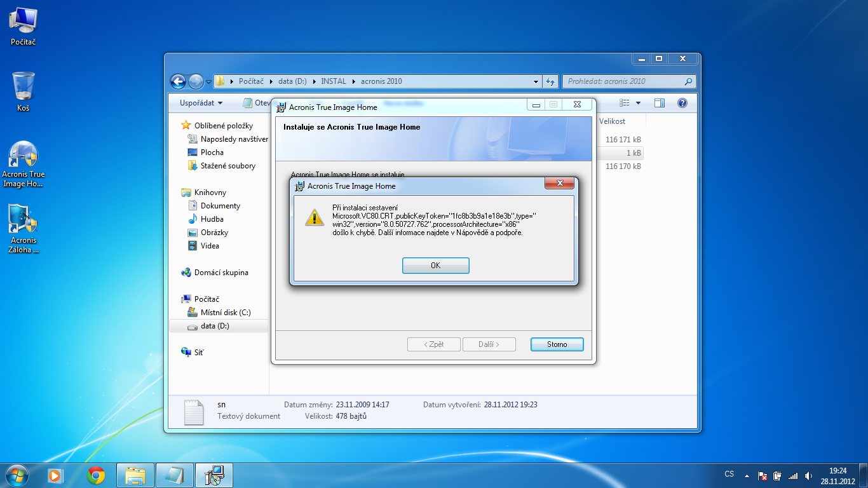Open the Uspořádat dropdown menu
Image resolution: width=868 pixels, height=488 pixels.
click(201, 103)
